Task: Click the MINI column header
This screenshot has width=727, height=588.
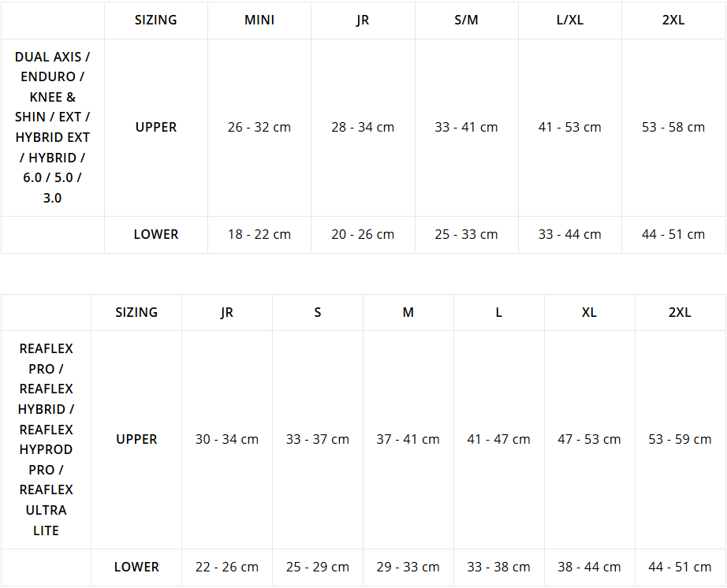Action: (x=259, y=20)
